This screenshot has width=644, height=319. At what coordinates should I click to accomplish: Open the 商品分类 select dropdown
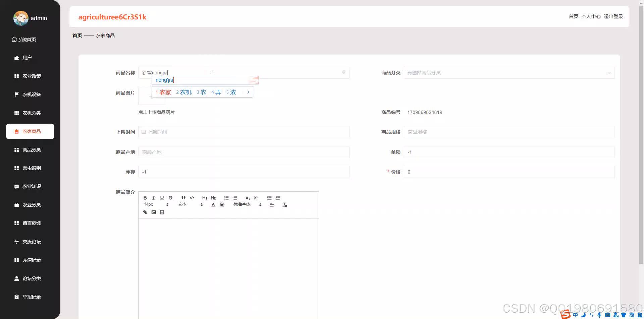(509, 73)
